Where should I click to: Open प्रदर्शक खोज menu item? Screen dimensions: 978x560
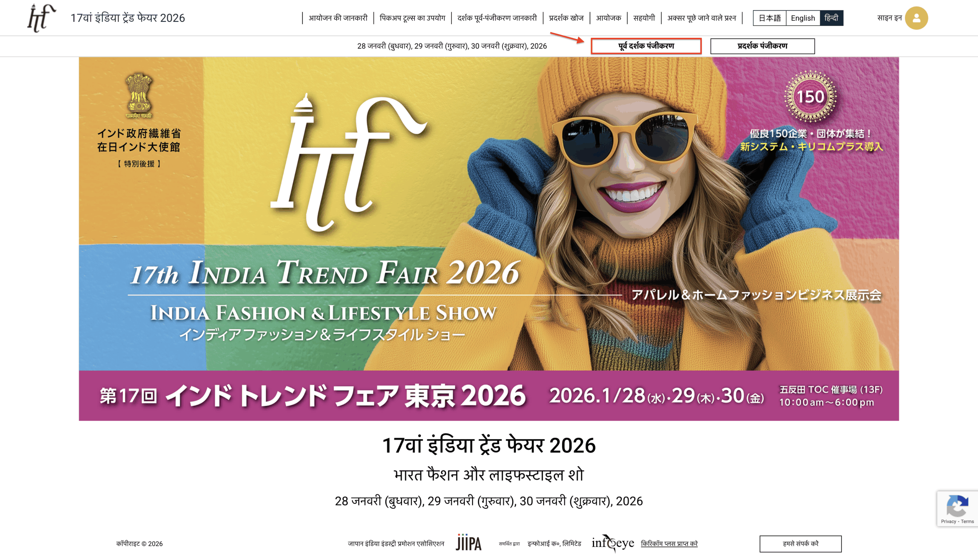point(566,18)
